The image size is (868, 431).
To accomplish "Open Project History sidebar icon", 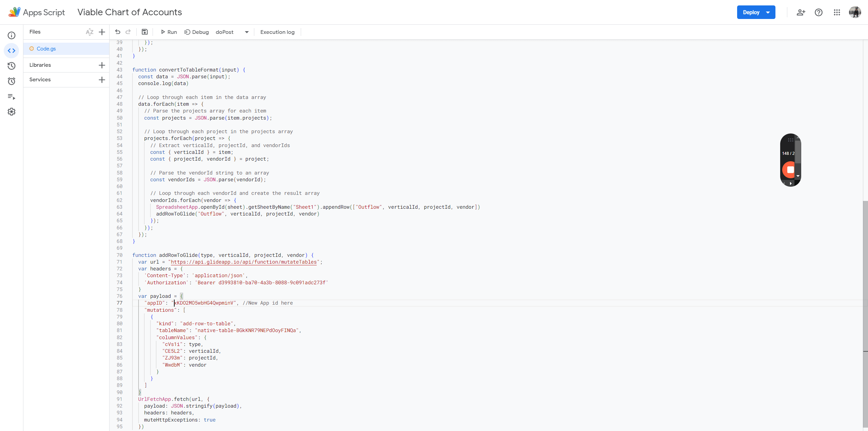I will click(12, 66).
